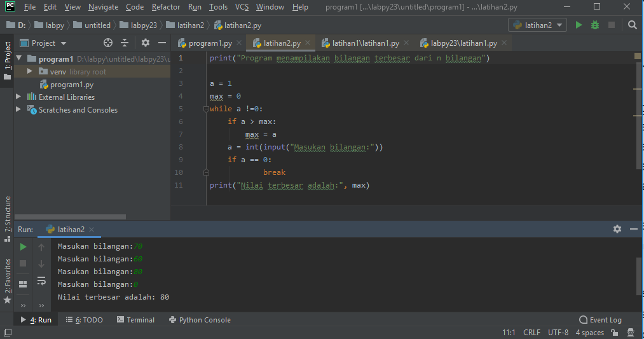This screenshot has height=339, width=644.
Task: Click the restore layout icon in Run panel
Action: pos(23,284)
